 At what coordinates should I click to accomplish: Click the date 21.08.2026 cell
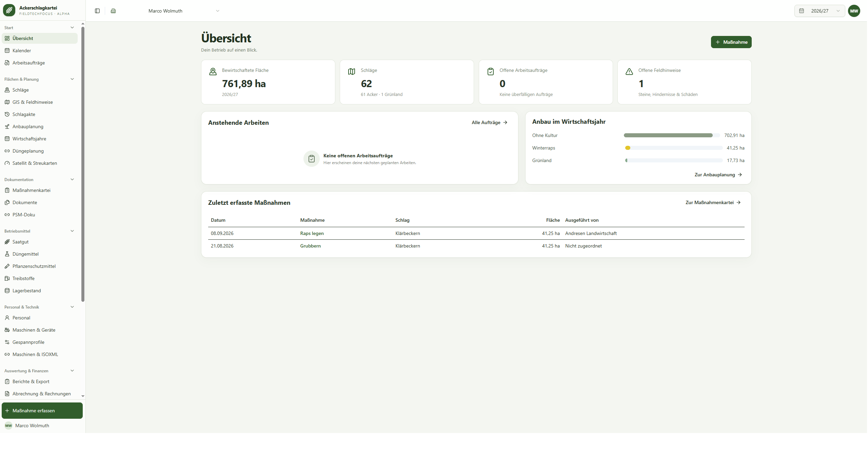coord(222,246)
